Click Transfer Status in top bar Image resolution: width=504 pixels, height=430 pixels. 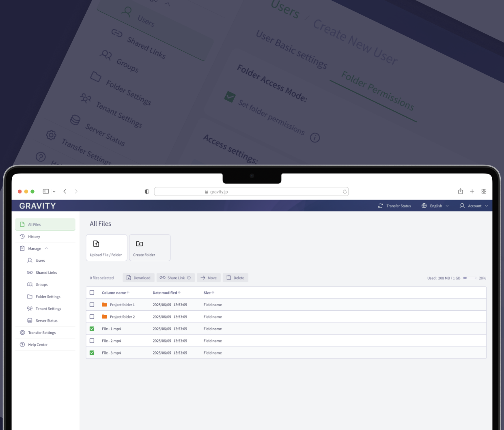coord(394,206)
